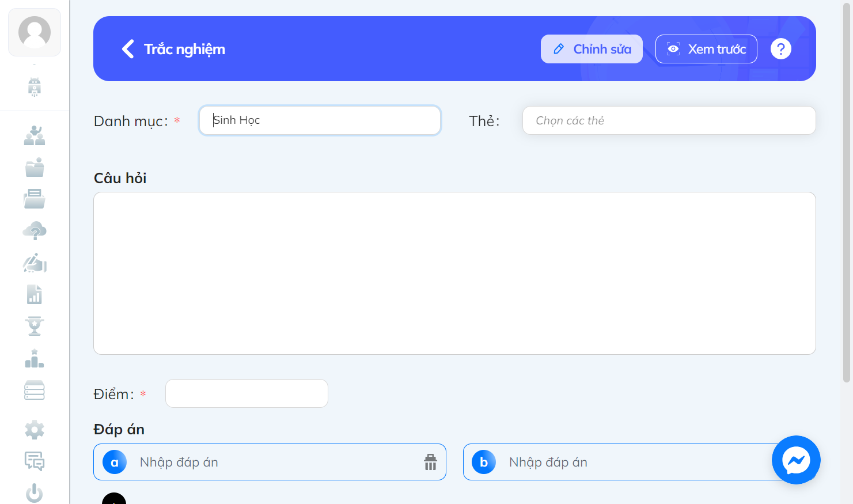This screenshot has width=853, height=504.
Task: Click the Trắc nghiệm page title
Action: pos(184,49)
